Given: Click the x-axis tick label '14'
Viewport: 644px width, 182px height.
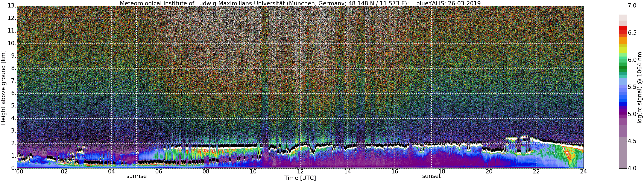Looking at the screenshot, I should pos(348,172).
